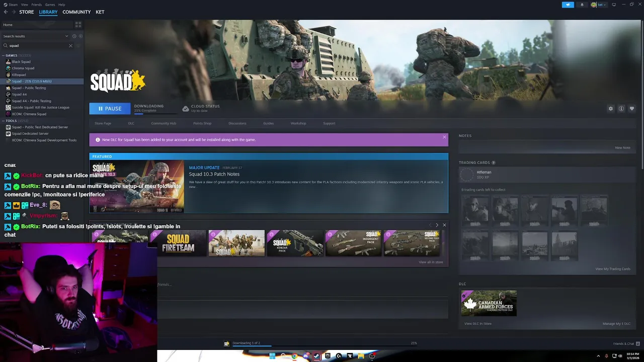Click the ready-to-play filter icon
Viewport: 644px width, 362px height.
coord(80,36)
